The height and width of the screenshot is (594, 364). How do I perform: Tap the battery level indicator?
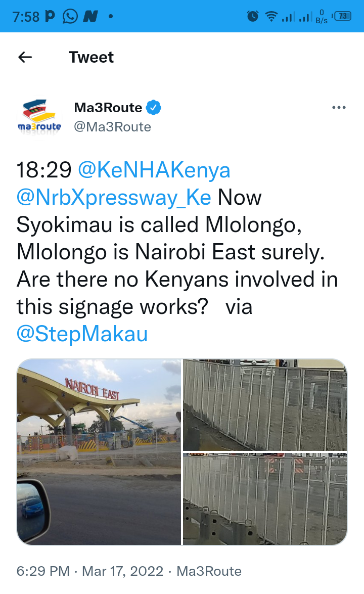click(x=342, y=16)
